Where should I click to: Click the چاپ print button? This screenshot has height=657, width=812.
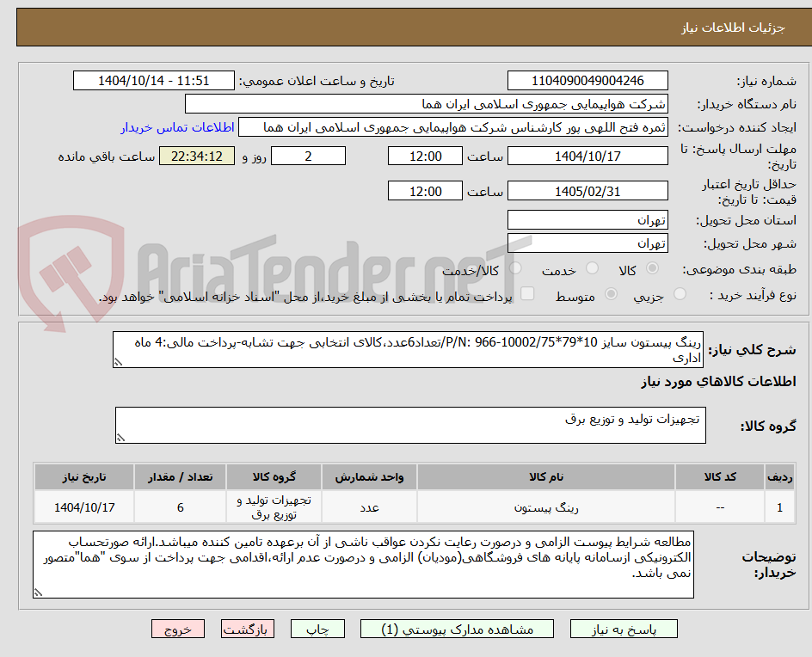click(x=317, y=629)
